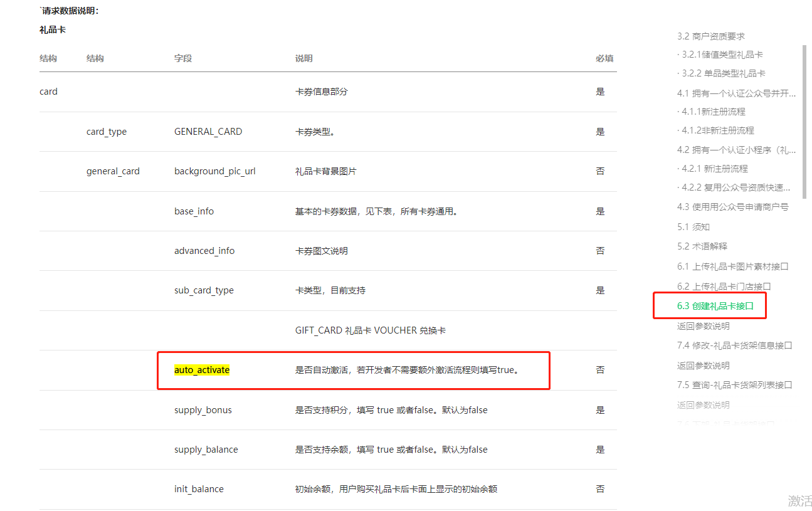Viewport: 812px width, 511px height.
Task: Click the 否 value in the background_pic_url row
Action: point(600,171)
